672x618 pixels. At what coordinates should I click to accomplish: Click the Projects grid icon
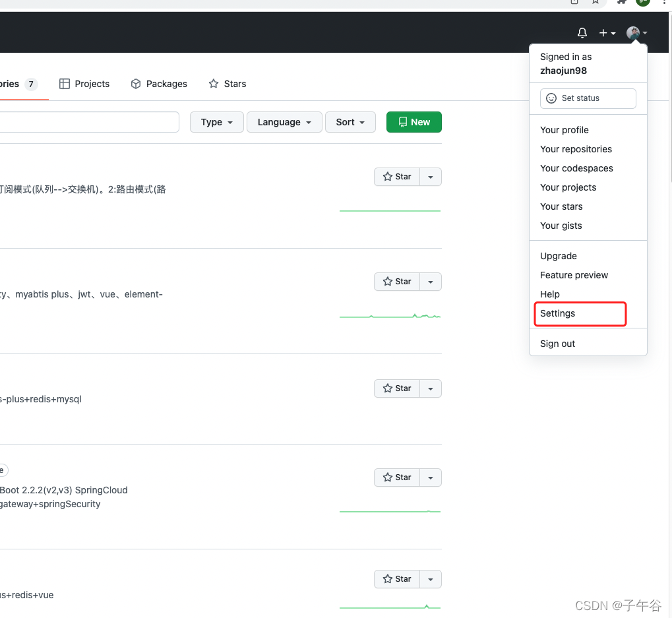click(x=65, y=83)
